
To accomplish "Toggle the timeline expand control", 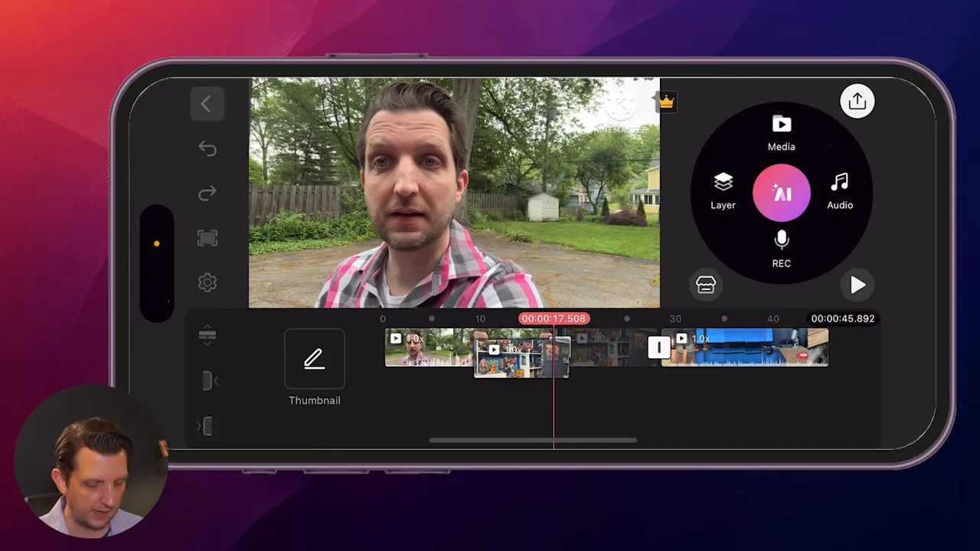I will pyautogui.click(x=207, y=335).
